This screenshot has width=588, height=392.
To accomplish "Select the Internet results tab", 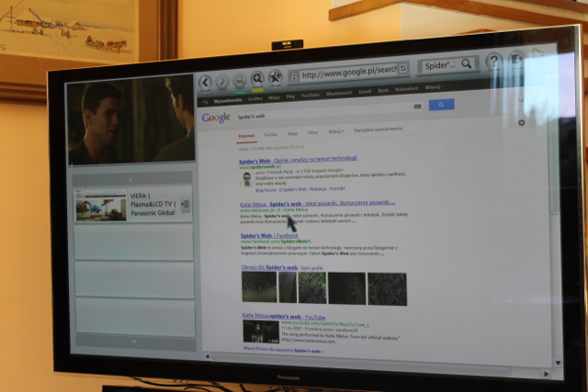I will [x=246, y=136].
